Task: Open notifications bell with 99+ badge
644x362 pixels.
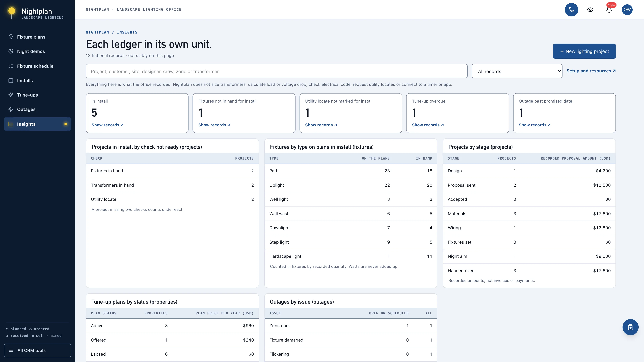Action: 609,10
